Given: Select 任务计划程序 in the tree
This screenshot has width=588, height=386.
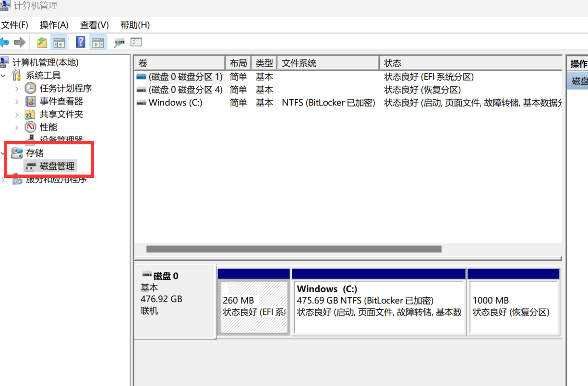Looking at the screenshot, I should 66,89.
